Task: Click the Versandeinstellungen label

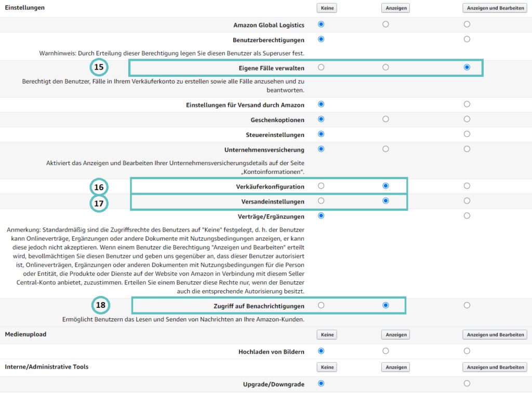Action: pos(273,201)
